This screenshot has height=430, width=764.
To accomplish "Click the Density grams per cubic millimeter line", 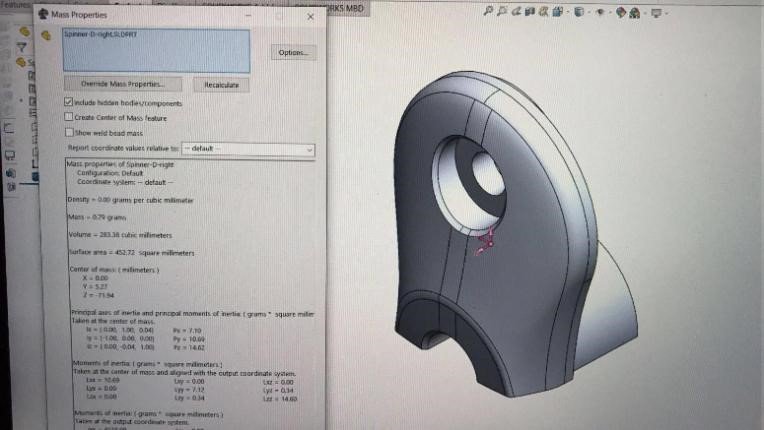I will (x=130, y=200).
